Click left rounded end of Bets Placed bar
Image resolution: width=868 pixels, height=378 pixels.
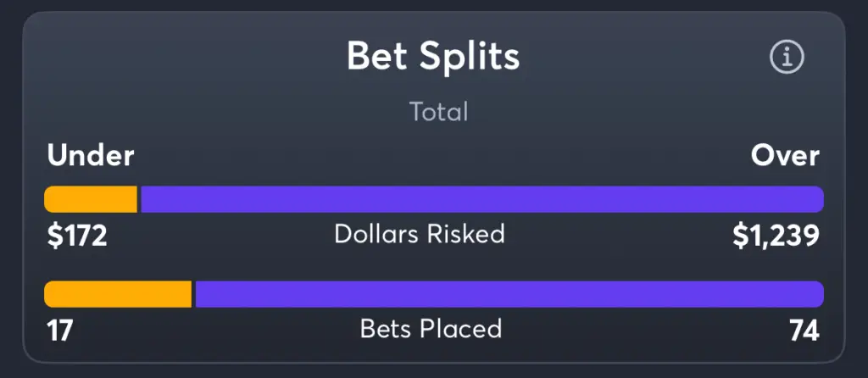click(51, 294)
